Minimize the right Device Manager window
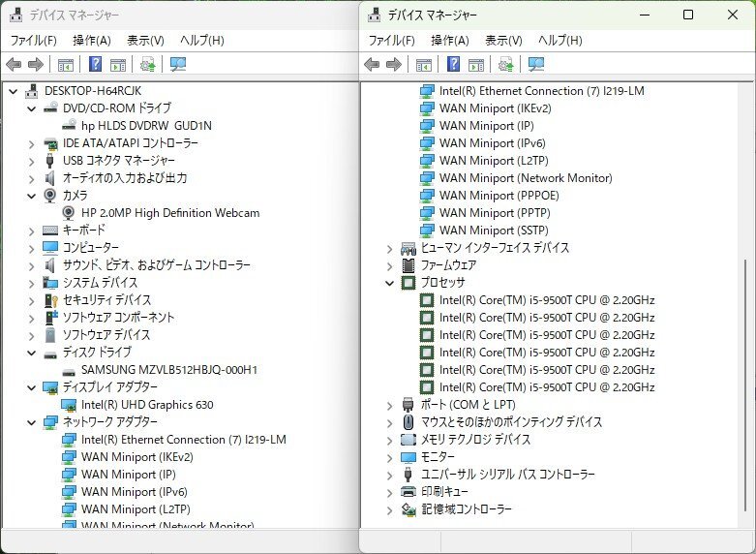This screenshot has height=554, width=756. 645,15
